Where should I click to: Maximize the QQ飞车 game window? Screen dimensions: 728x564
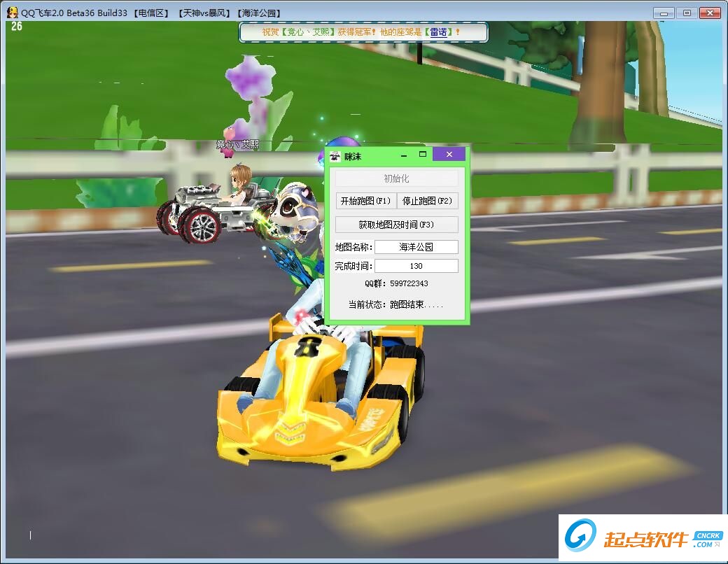click(x=687, y=13)
